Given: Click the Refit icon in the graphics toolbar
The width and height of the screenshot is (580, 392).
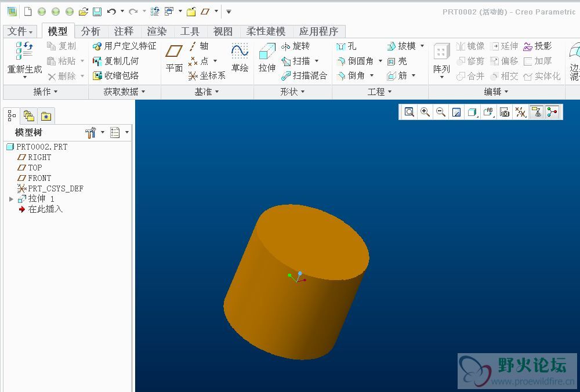Looking at the screenshot, I should click(x=409, y=112).
